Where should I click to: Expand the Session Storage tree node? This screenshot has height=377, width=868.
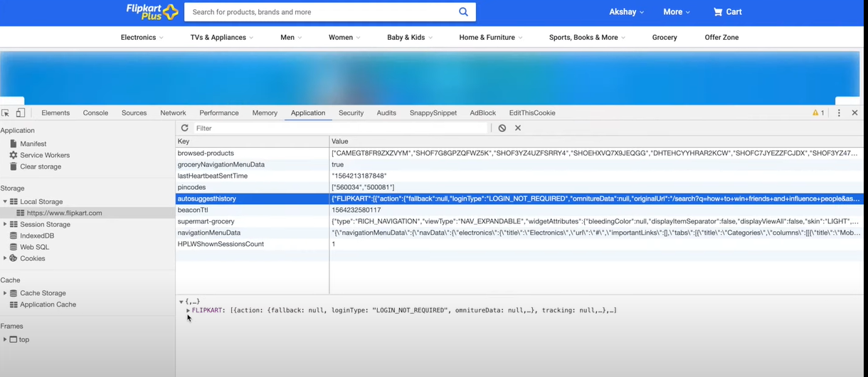point(5,224)
